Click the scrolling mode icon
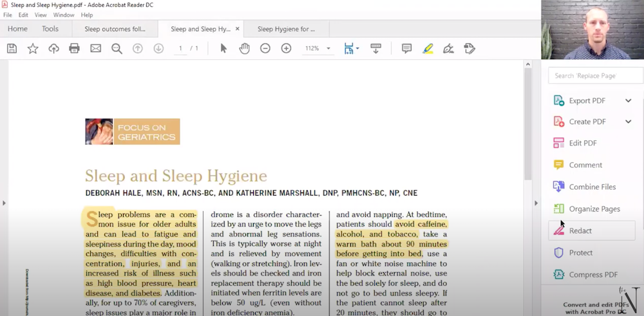Screen dimensions: 644x316 pos(376,48)
